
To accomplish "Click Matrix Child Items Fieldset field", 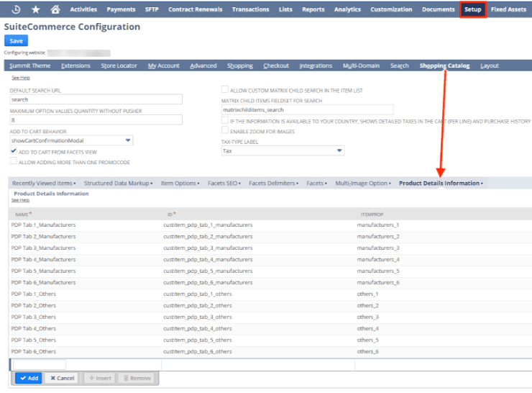I will click(308, 109).
